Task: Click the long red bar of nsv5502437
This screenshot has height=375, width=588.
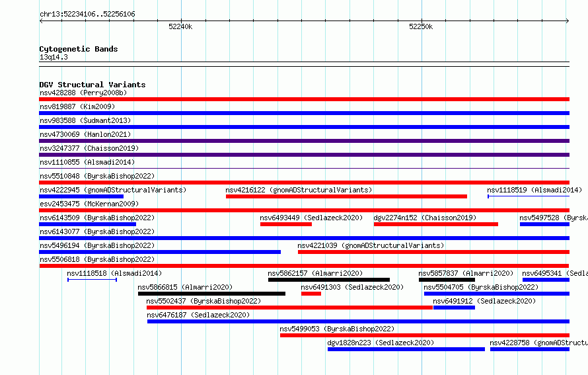Action: click(289, 308)
